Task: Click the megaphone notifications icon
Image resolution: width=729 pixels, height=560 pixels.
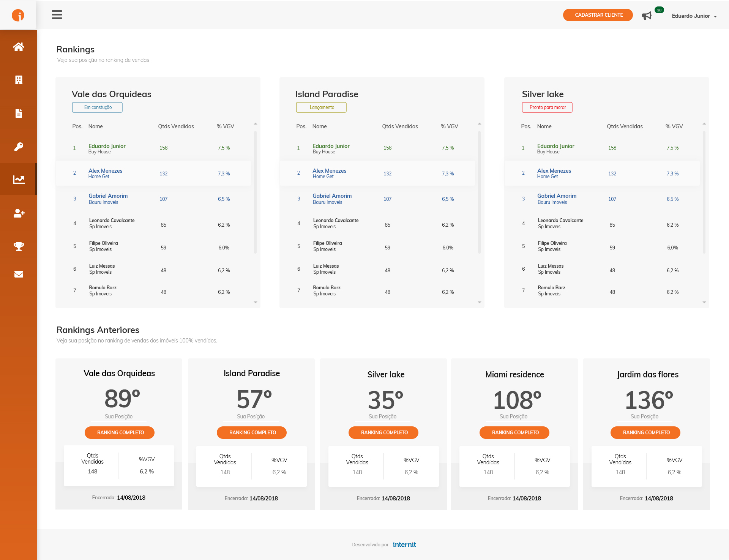Action: click(647, 16)
